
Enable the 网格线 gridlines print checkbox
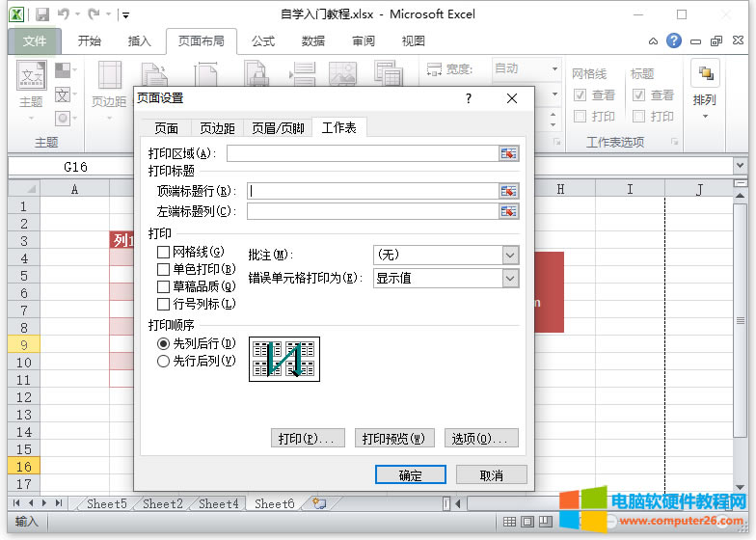[x=163, y=253]
